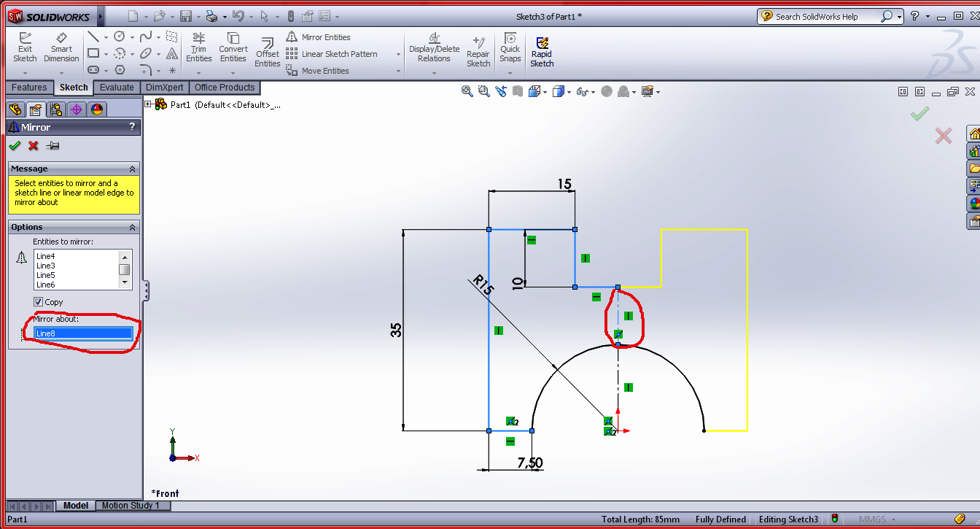Switch to the Office Products tab
The width and height of the screenshot is (980, 529).
click(x=225, y=88)
